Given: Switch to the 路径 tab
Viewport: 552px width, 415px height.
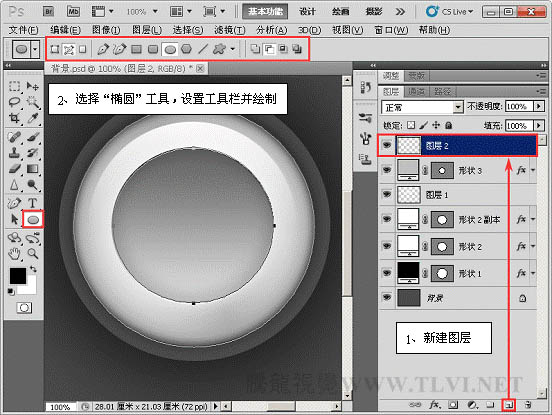Looking at the screenshot, I should [443, 92].
